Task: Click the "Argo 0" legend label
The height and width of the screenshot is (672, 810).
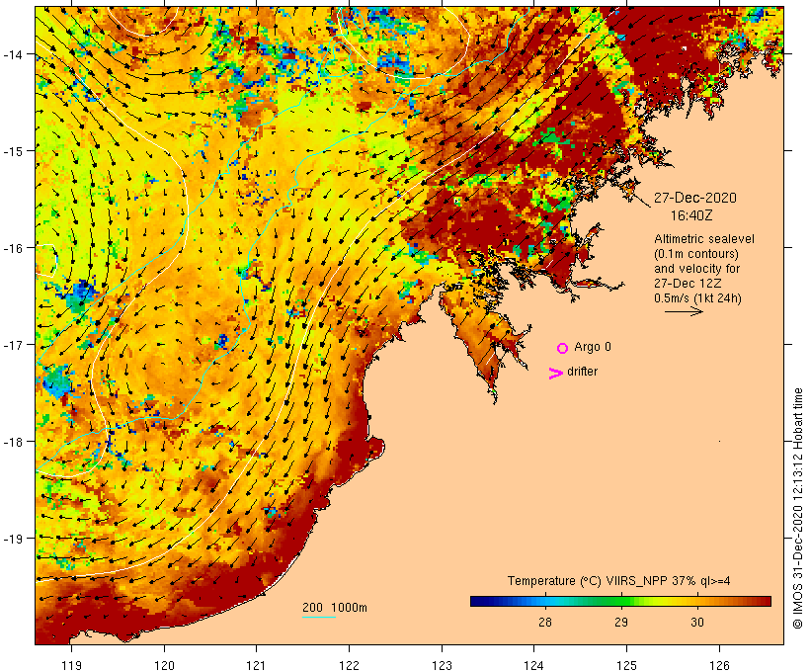Action: point(593,347)
